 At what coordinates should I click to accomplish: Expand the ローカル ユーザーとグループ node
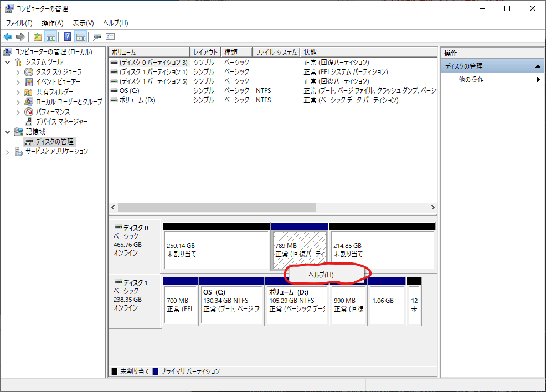point(18,102)
